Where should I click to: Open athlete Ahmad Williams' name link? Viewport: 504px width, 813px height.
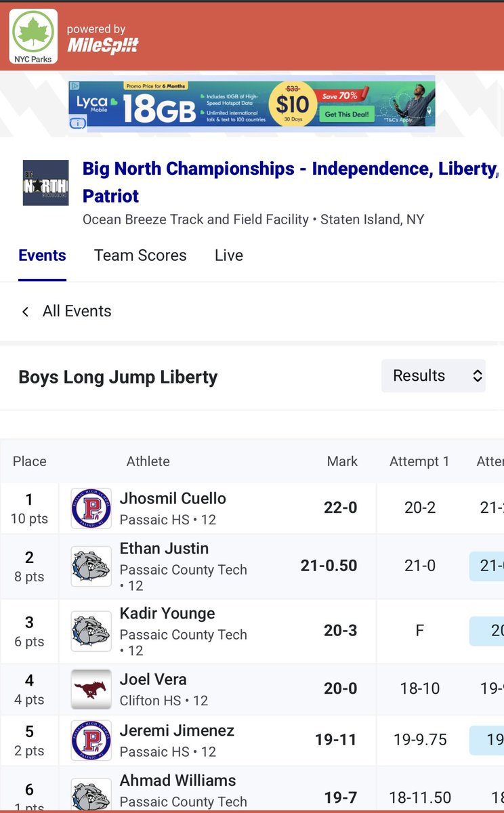[178, 780]
